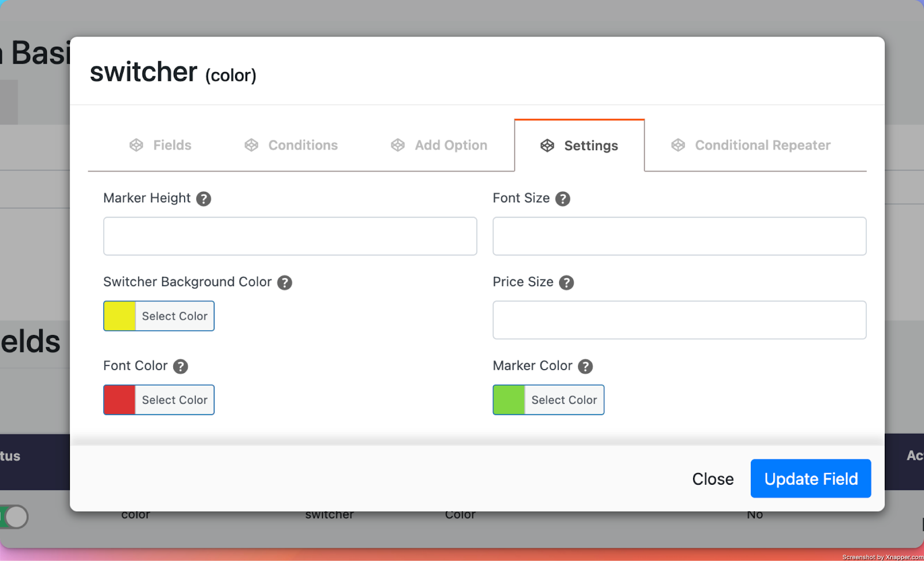Image resolution: width=924 pixels, height=561 pixels.
Task: Click the Settings tab cube icon
Action: 547,146
